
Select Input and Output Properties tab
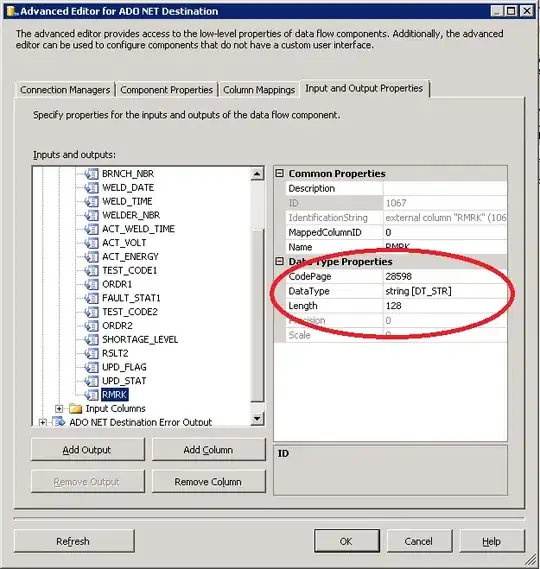coord(364,89)
